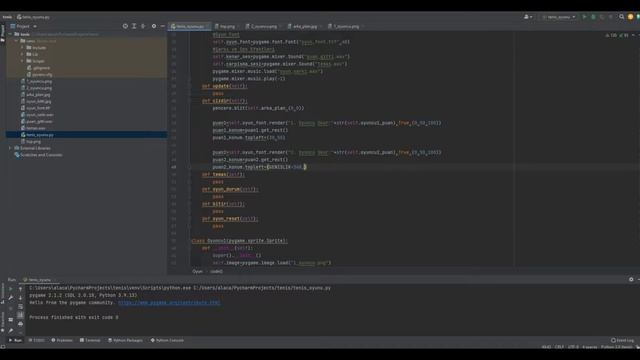This screenshot has height=360, width=640.
Task: Click the down arrow icon in Run console
Action: (x=20, y=298)
